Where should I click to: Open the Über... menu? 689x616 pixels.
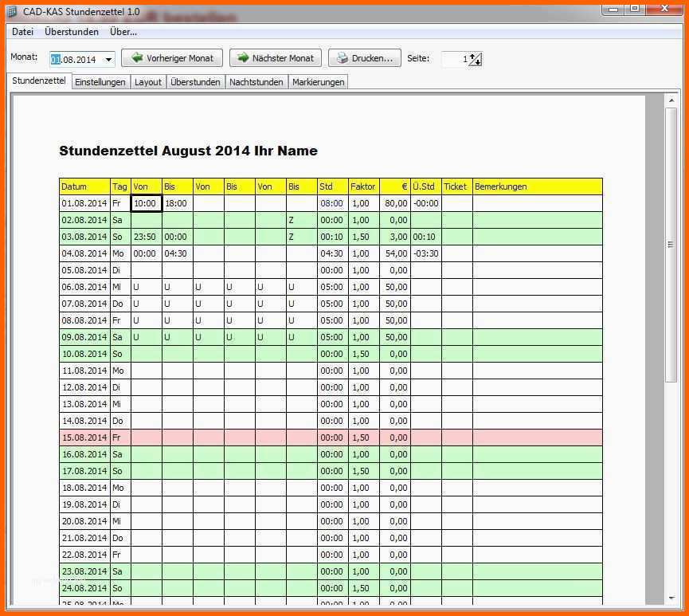coord(123,32)
